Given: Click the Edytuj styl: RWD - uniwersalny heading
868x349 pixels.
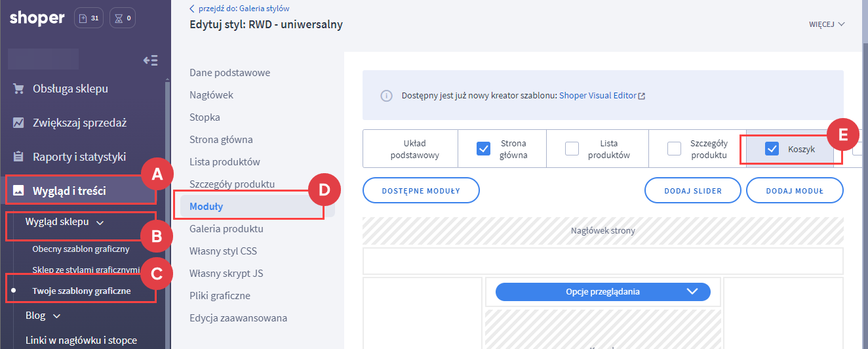Looking at the screenshot, I should coord(266,25).
